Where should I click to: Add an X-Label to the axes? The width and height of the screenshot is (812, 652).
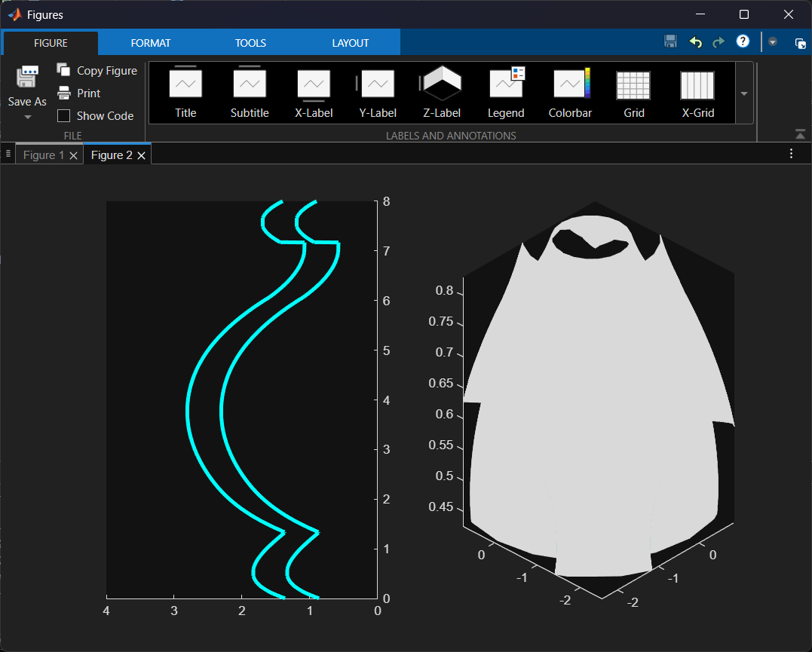coord(314,93)
